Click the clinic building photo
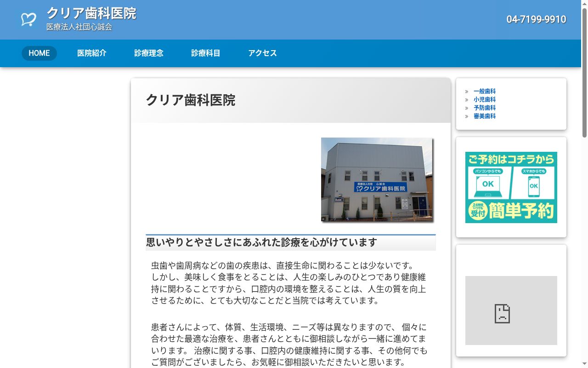This screenshot has height=368, width=588. click(x=377, y=179)
